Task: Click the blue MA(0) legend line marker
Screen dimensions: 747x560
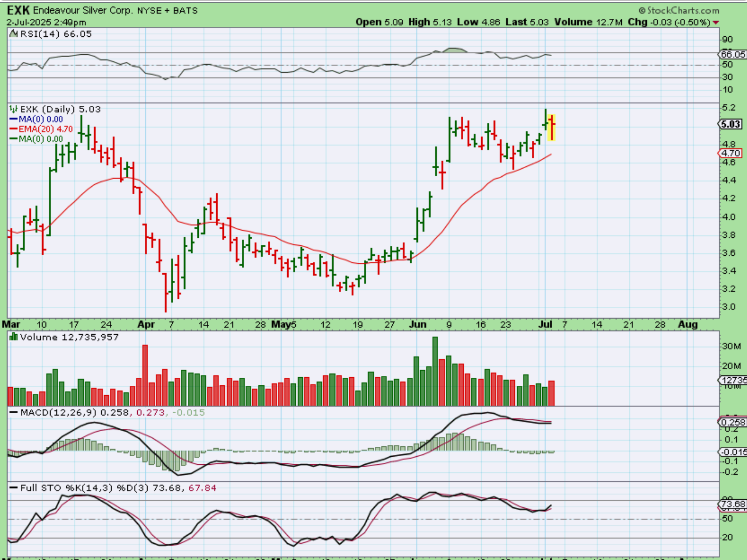Action: 14,119
